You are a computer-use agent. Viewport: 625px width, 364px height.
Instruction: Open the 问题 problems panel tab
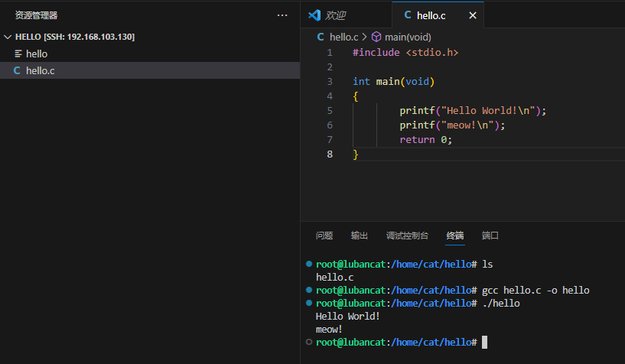tap(324, 236)
